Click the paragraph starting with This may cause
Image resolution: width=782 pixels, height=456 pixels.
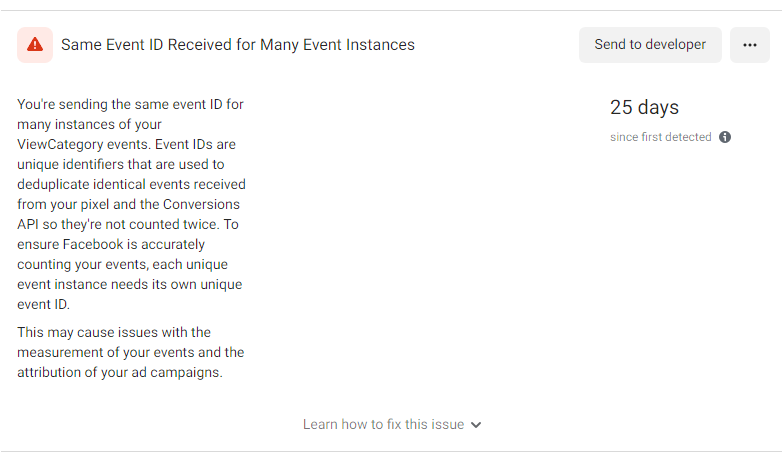[x=131, y=352]
